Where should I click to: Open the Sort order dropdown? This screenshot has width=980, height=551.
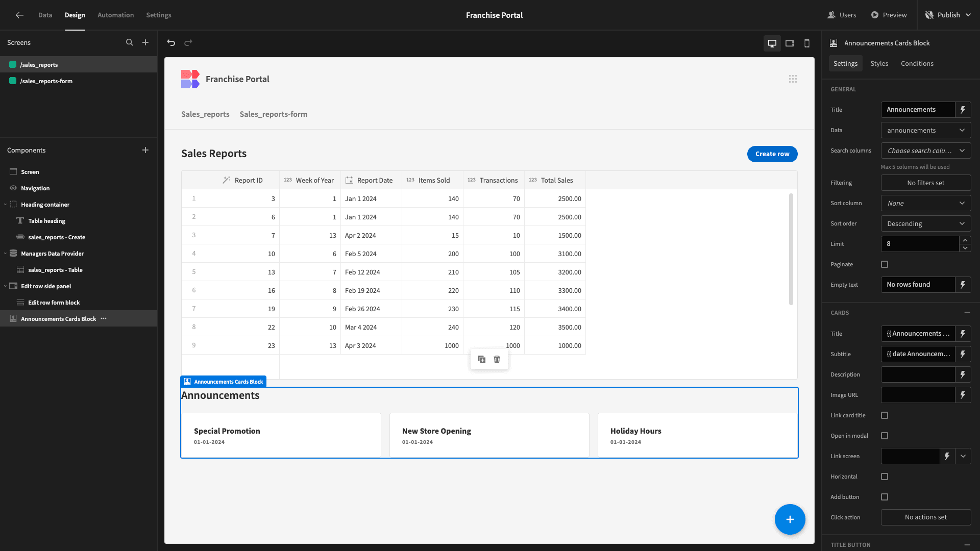(926, 223)
